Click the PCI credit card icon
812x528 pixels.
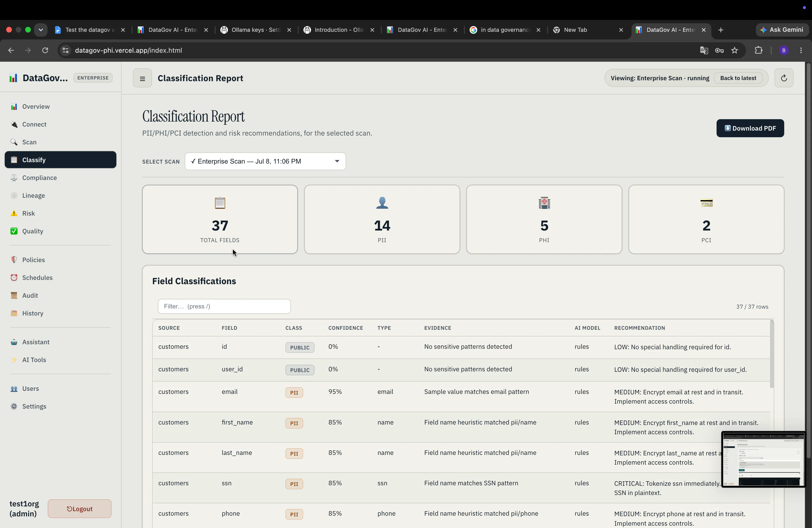pos(706,203)
